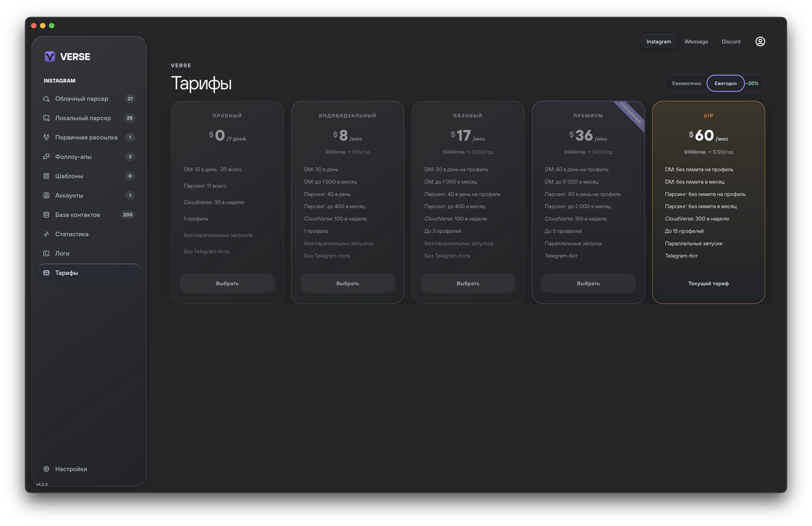Screen dimensions: 812x526
Task: Click 'DM: 10 в день · 30 всего'
Action: (x=213, y=169)
